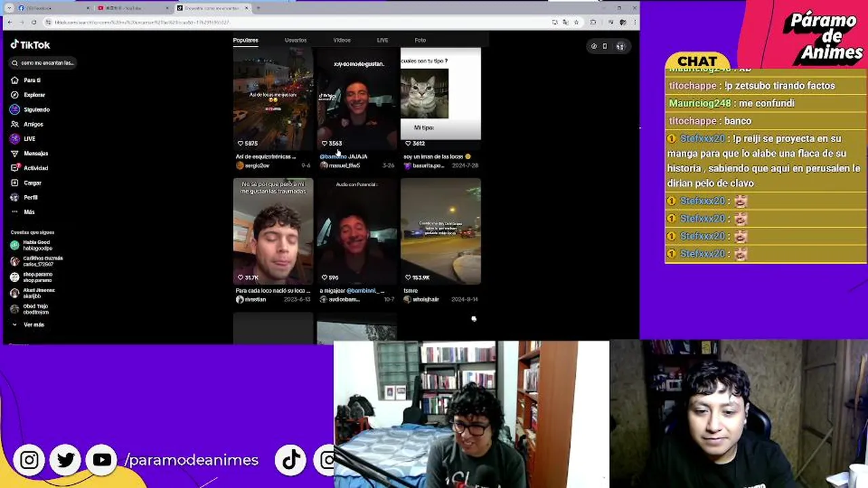Screen dimensions: 868x488
Task: Play the night road video with 153.9K likes
Action: pos(441,231)
